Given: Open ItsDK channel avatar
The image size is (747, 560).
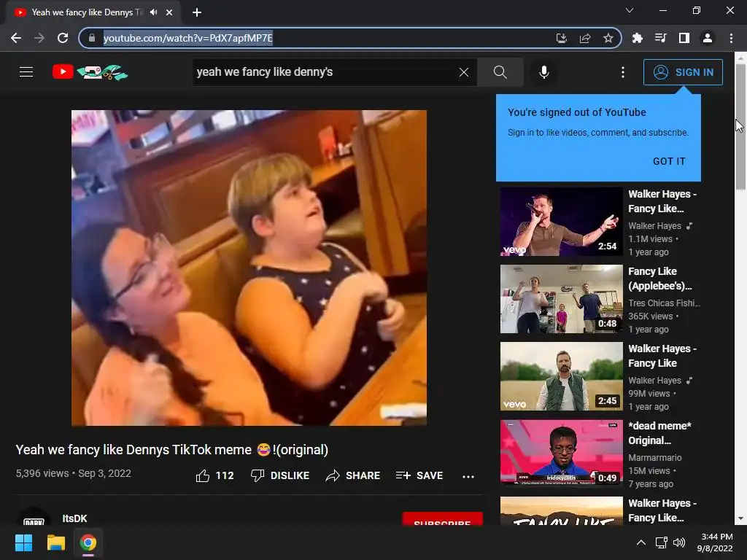Looking at the screenshot, I should pyautogui.click(x=34, y=517).
